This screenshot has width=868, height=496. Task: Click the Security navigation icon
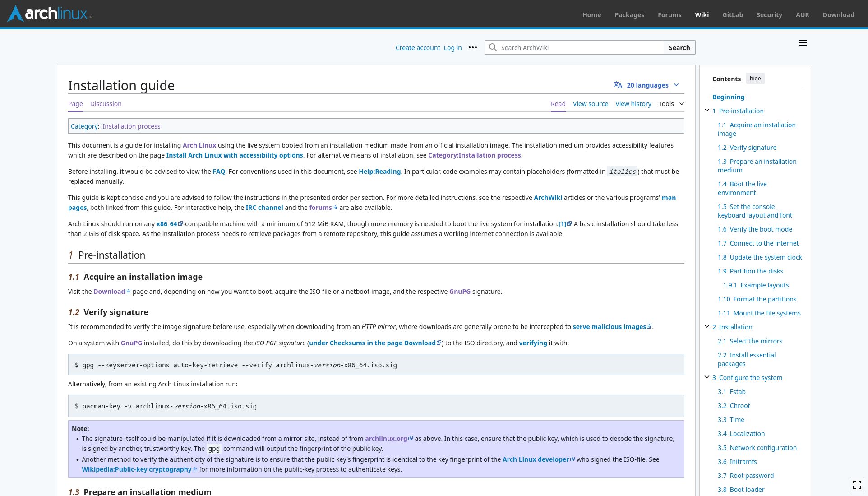(x=770, y=14)
